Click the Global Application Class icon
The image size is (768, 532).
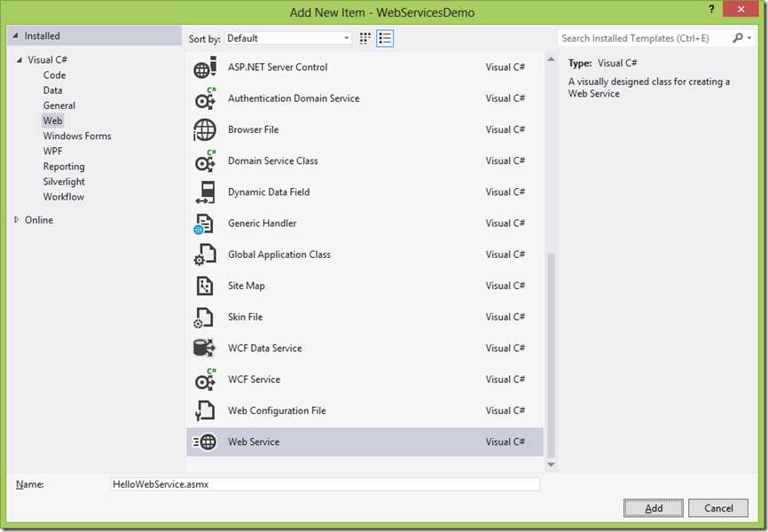pyautogui.click(x=205, y=254)
